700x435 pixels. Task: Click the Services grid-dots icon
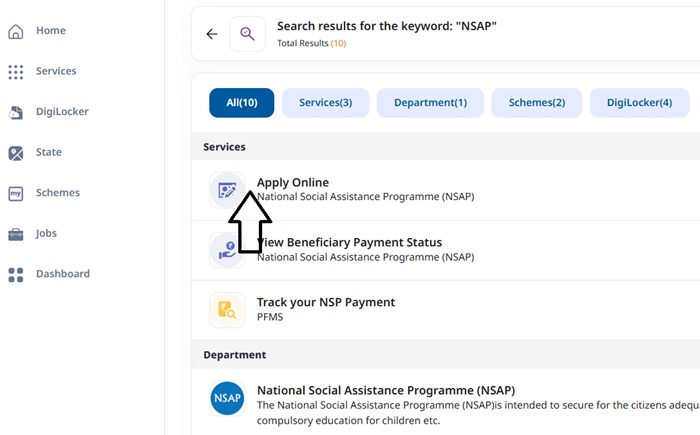[x=16, y=71]
